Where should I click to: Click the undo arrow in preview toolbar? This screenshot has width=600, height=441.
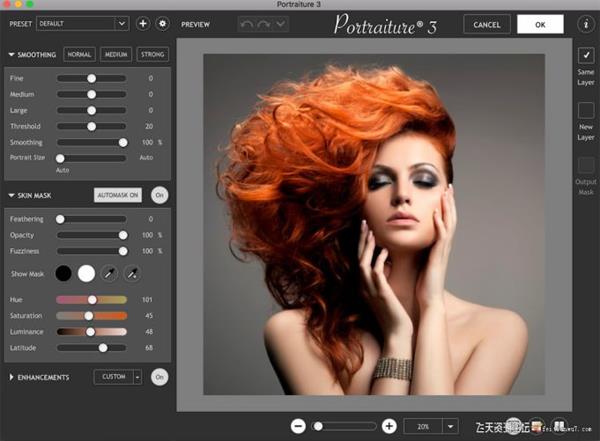(247, 23)
